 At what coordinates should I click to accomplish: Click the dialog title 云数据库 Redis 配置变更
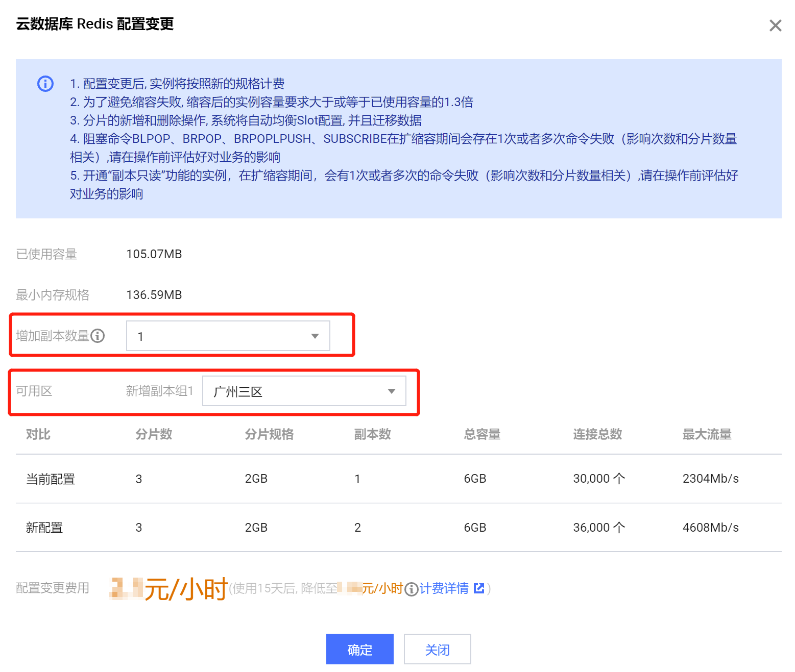coord(95,24)
